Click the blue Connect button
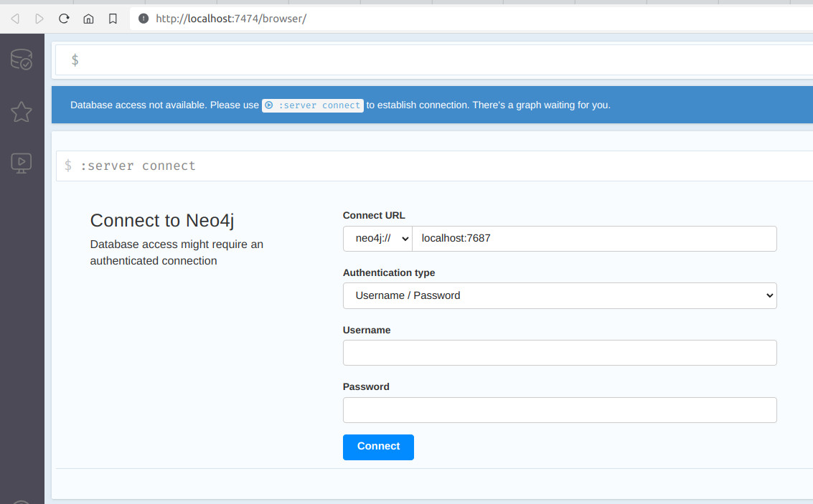813x504 pixels. tap(378, 447)
